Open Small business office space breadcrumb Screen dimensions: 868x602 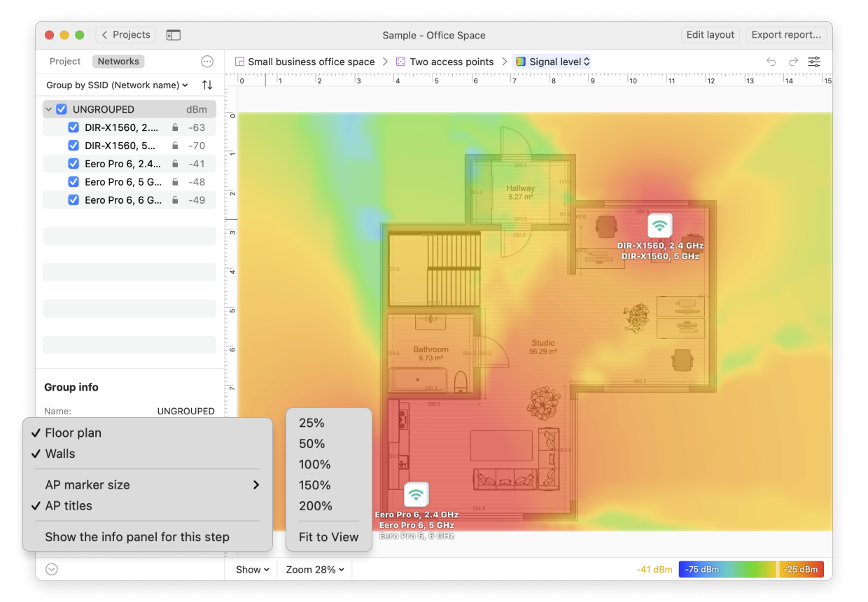[304, 62]
